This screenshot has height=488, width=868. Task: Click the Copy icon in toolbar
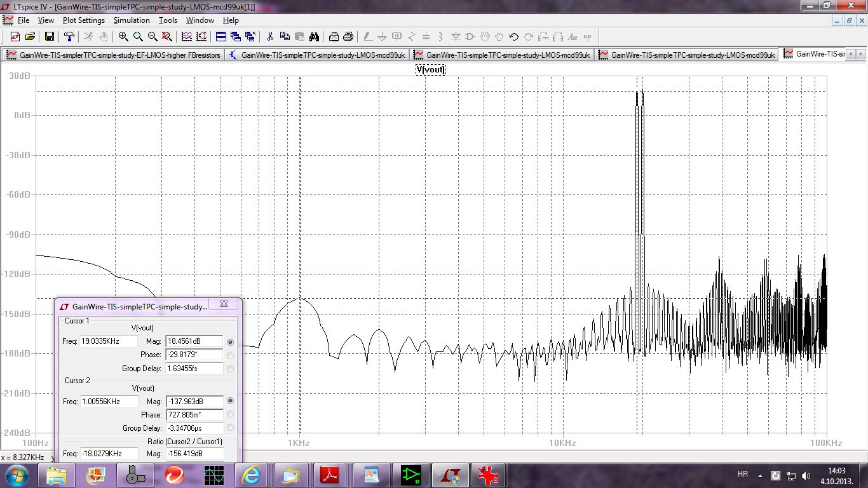coord(285,37)
